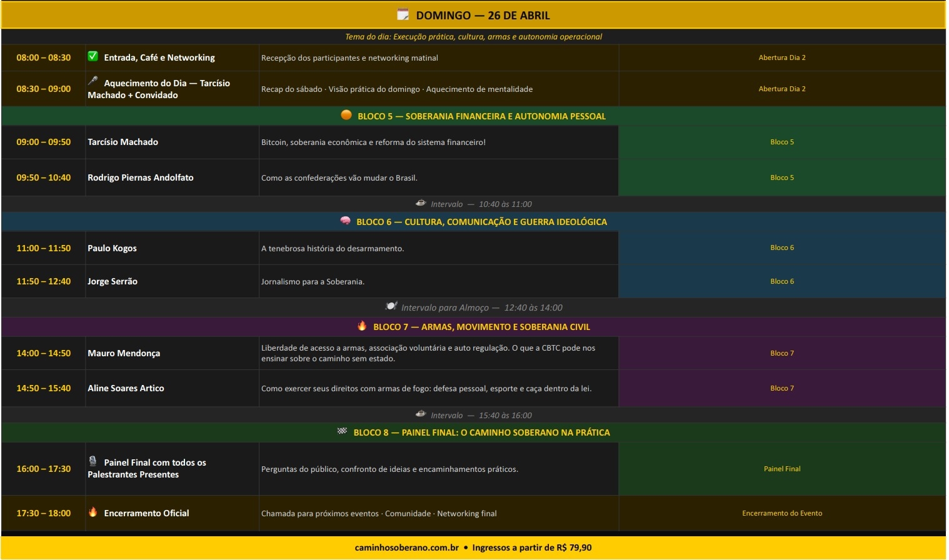Select time slot 14:50 – 15:40
Image resolution: width=949 pixels, height=560 pixels.
[x=44, y=388]
